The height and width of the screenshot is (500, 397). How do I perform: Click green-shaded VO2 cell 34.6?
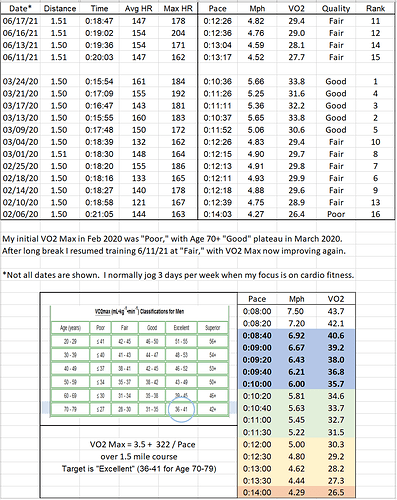tap(336, 396)
